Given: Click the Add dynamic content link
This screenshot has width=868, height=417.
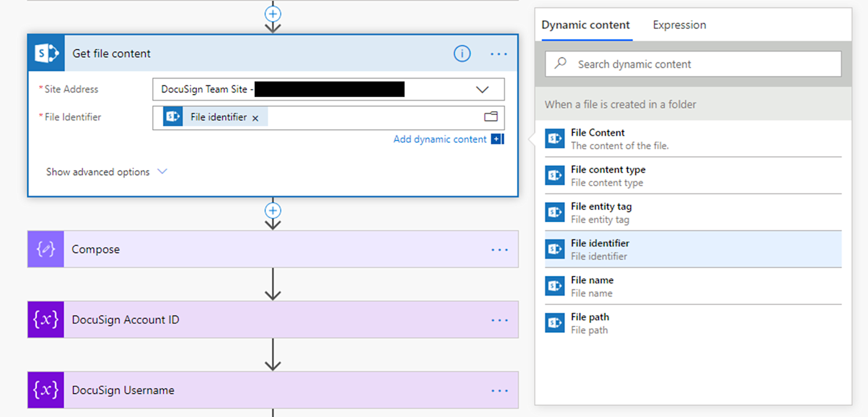Looking at the screenshot, I should (x=440, y=139).
